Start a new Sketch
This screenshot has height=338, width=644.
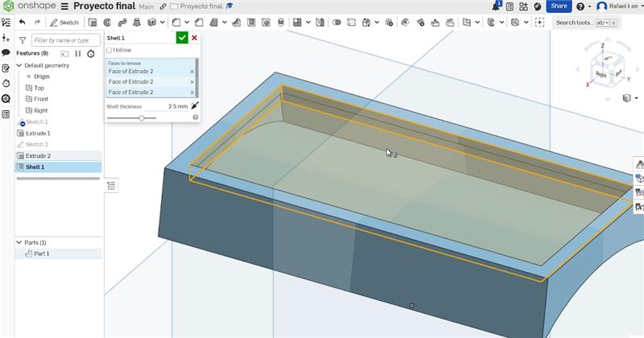click(64, 23)
